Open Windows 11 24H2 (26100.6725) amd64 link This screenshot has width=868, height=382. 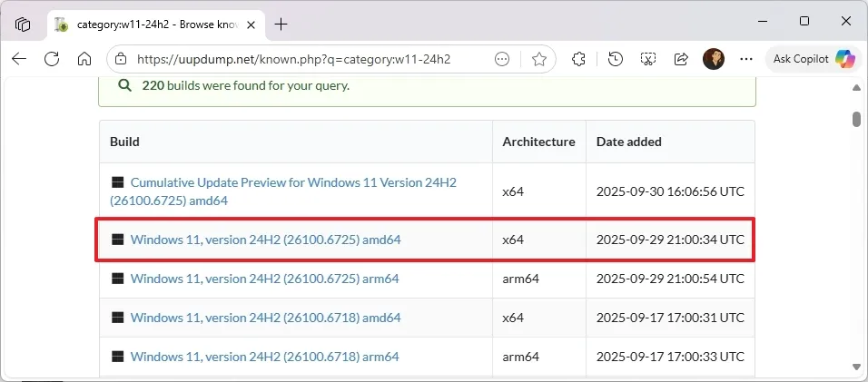point(265,240)
